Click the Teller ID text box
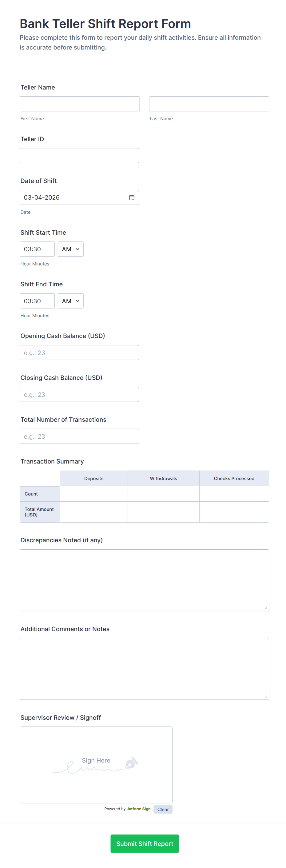The image size is (286, 868). pyautogui.click(x=79, y=156)
